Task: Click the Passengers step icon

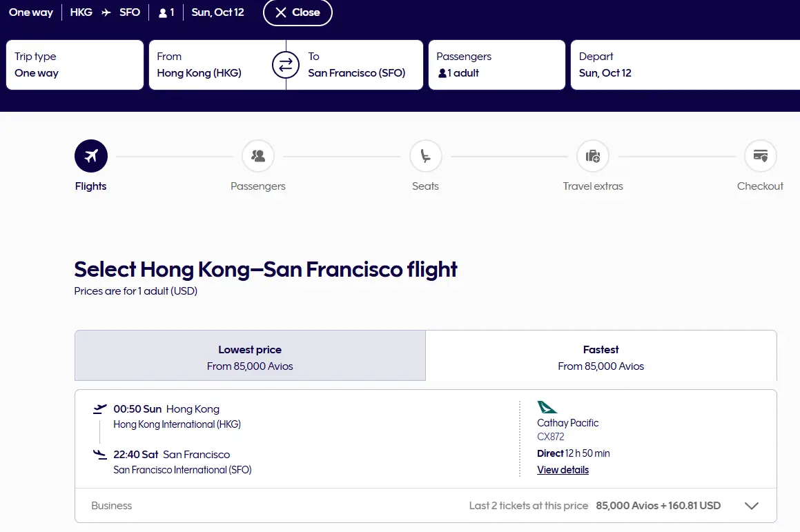Action: (x=258, y=157)
